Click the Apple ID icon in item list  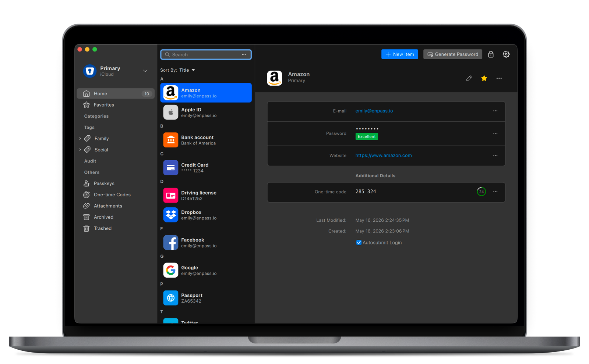point(170,112)
